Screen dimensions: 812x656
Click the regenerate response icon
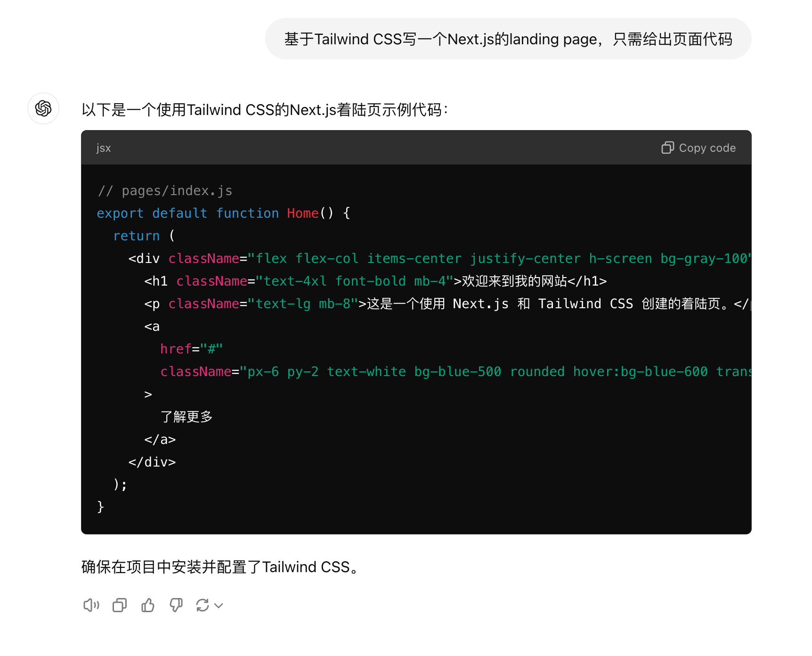(203, 605)
